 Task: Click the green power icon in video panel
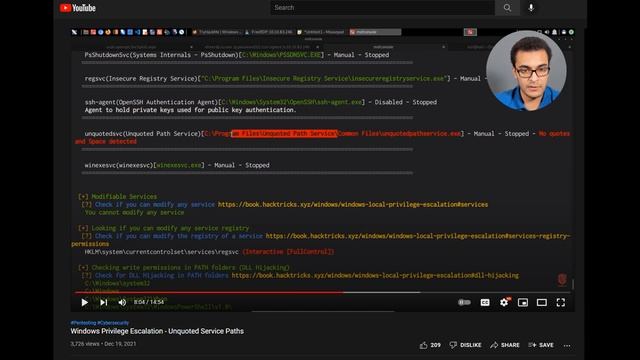[x=571, y=32]
